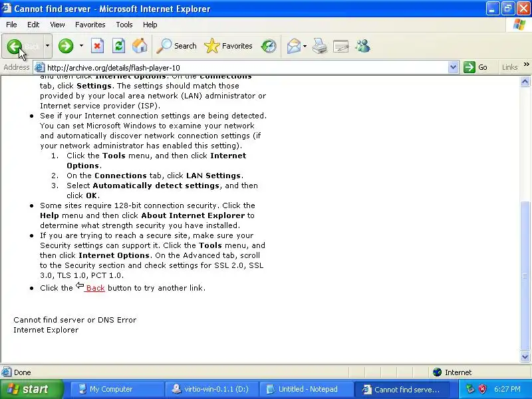Click 'About Internet Explorer' bold text
532x399 pixels.
(193, 215)
